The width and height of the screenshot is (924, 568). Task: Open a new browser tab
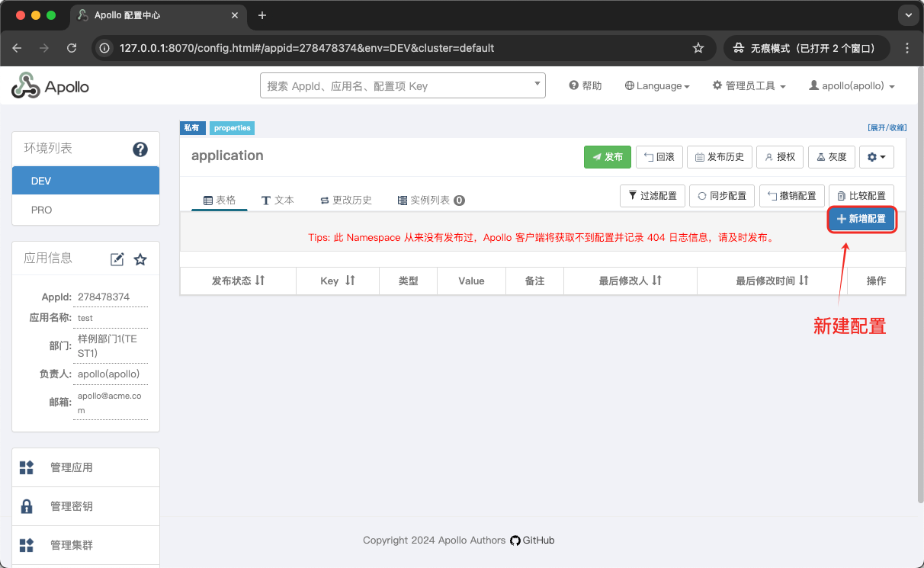tap(262, 15)
